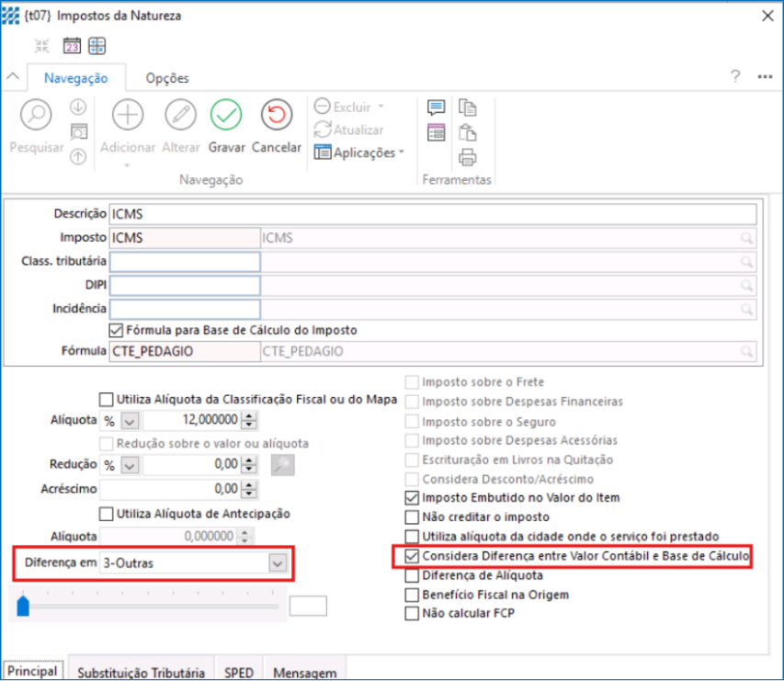Click the printer icon in Ferramentas

pos(468,155)
